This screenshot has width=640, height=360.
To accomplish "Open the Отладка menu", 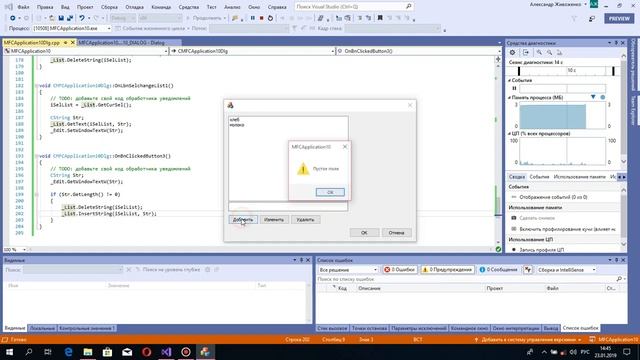I will tap(134, 7).
